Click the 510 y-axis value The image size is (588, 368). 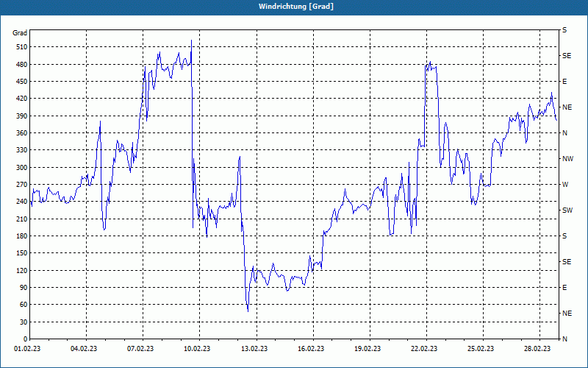tap(22, 47)
